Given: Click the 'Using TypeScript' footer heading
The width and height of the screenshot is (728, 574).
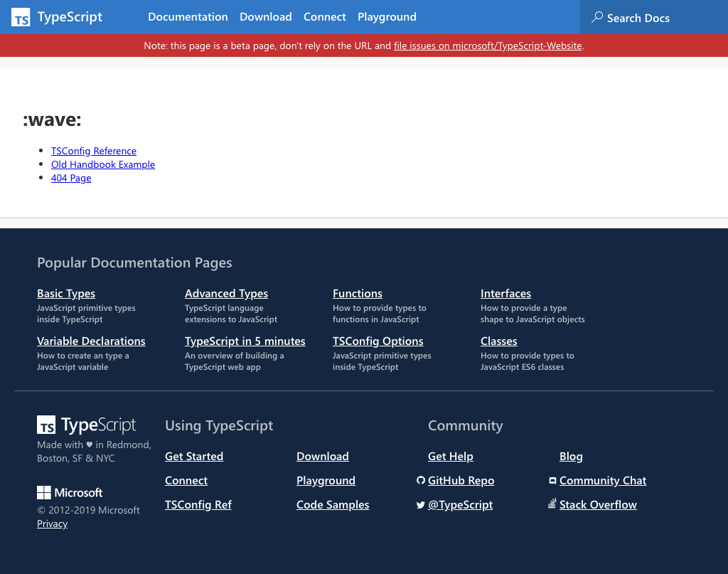Looking at the screenshot, I should (x=219, y=426).
